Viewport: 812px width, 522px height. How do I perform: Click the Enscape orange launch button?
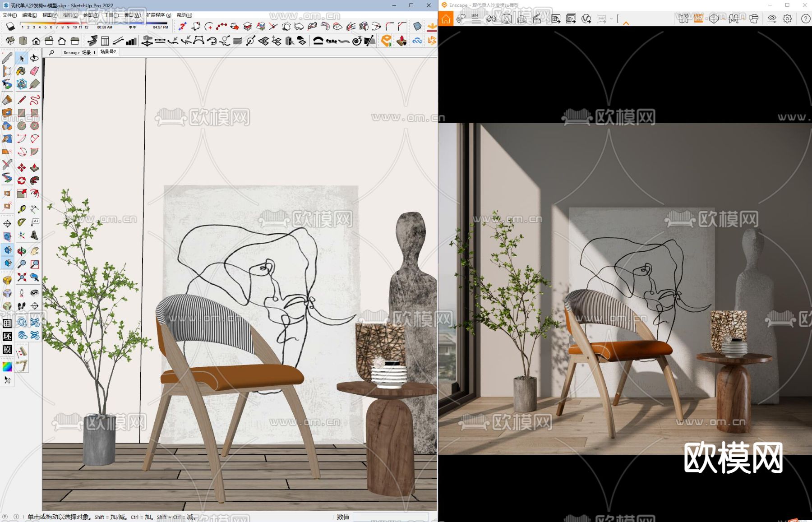pyautogui.click(x=386, y=41)
